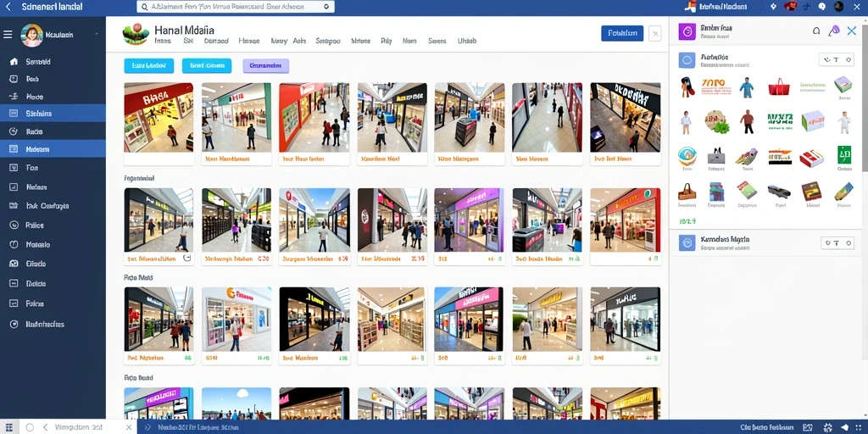
Task: Toggle the control box on the second panel section
Action: click(837, 242)
